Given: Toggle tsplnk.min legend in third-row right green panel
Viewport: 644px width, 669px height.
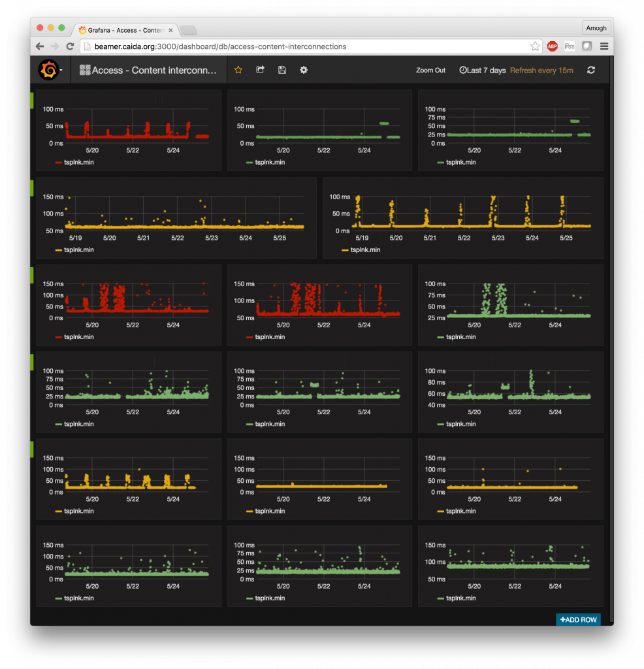Looking at the screenshot, I should [x=461, y=336].
